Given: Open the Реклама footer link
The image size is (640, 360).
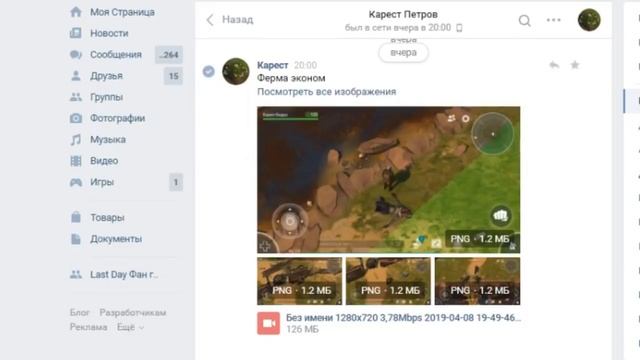Looking at the screenshot, I should pos(89,327).
